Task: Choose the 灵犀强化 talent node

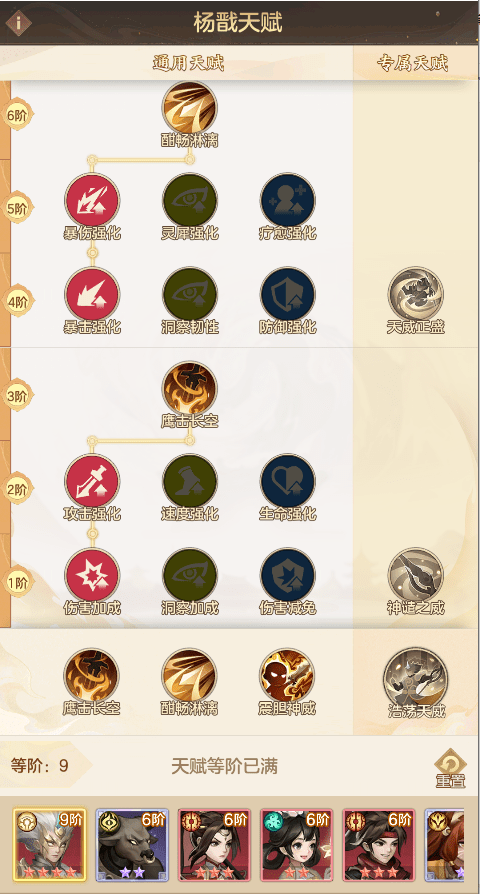Action: pyautogui.click(x=190, y=201)
